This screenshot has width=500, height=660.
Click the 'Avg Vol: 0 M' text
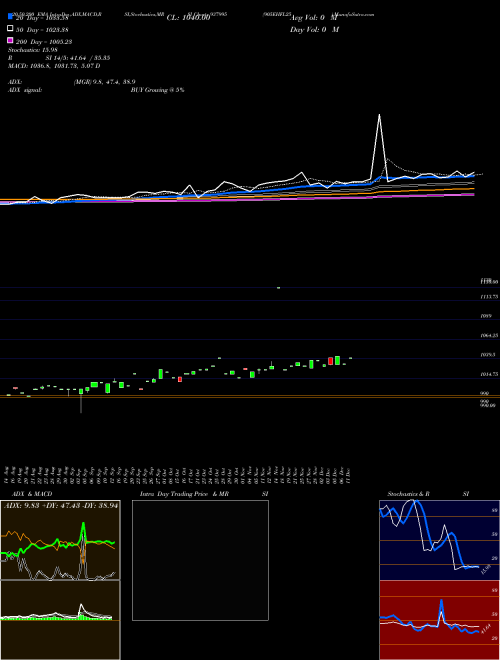click(x=314, y=18)
